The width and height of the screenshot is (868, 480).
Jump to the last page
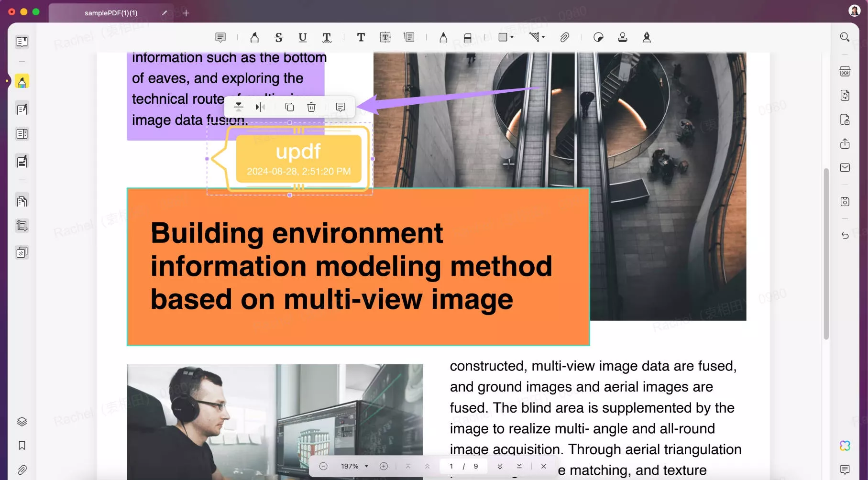coord(519,466)
